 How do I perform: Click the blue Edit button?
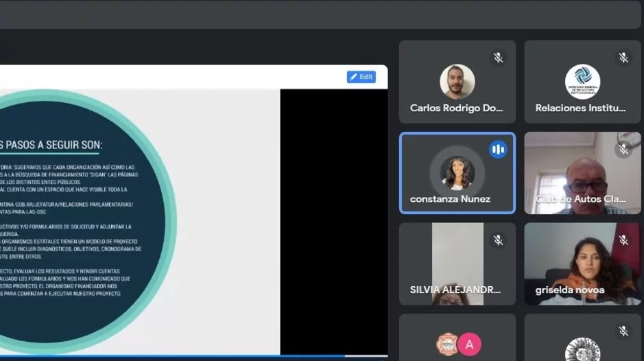361,77
